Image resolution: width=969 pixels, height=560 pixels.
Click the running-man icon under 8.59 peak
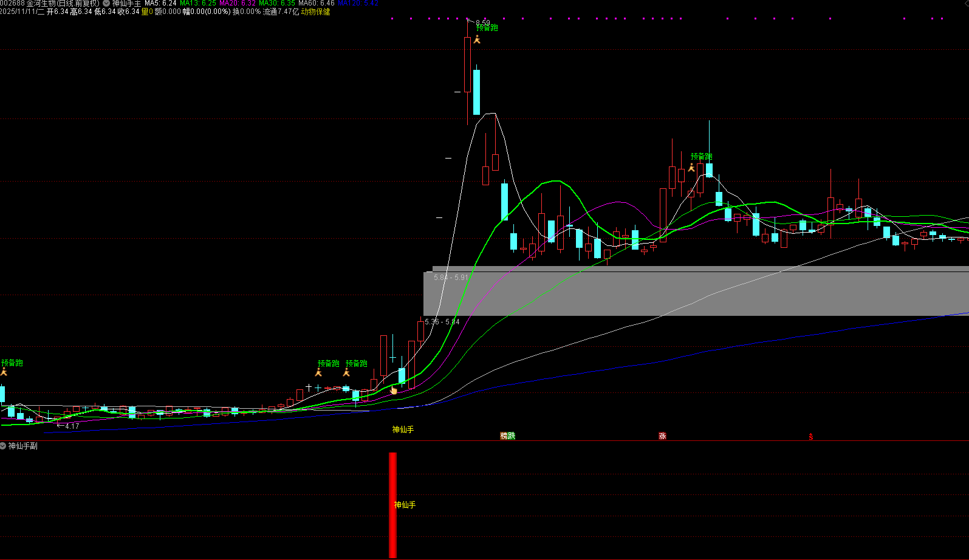[477, 39]
